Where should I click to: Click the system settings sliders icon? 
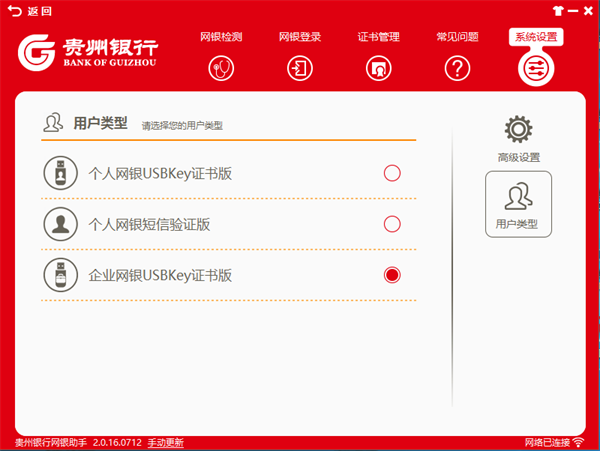click(x=536, y=68)
